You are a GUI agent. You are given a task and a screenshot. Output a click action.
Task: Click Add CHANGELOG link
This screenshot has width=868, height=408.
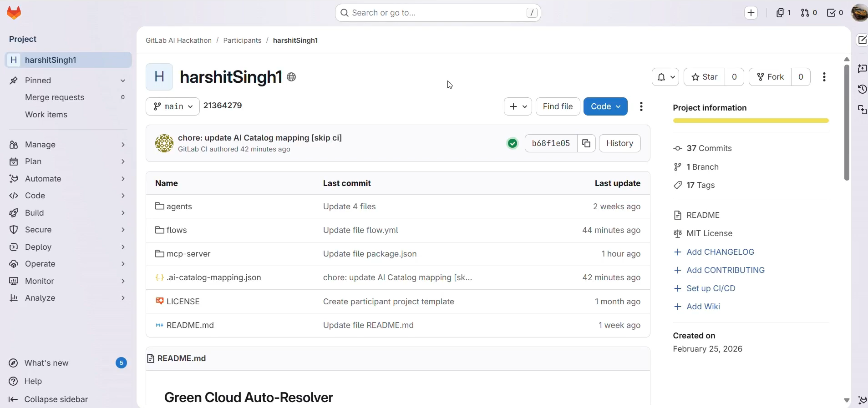click(720, 252)
